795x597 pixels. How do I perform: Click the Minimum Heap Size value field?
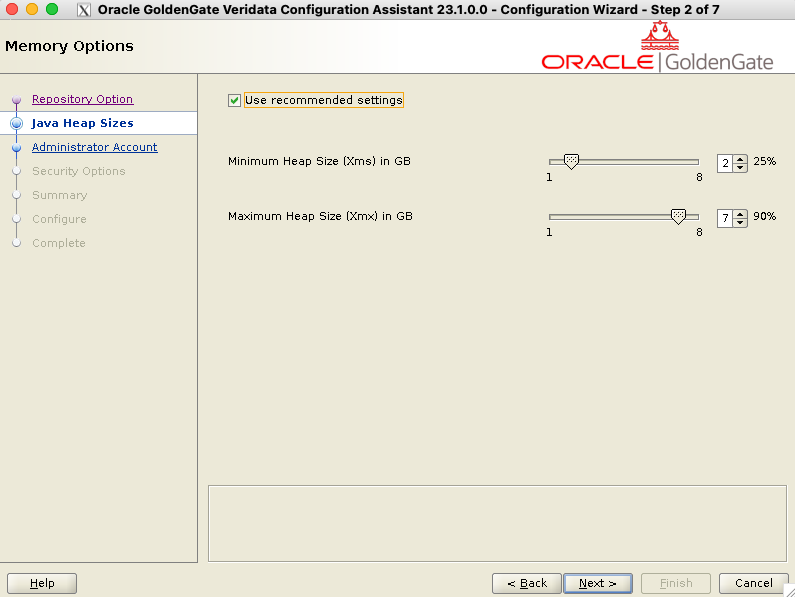click(x=725, y=162)
